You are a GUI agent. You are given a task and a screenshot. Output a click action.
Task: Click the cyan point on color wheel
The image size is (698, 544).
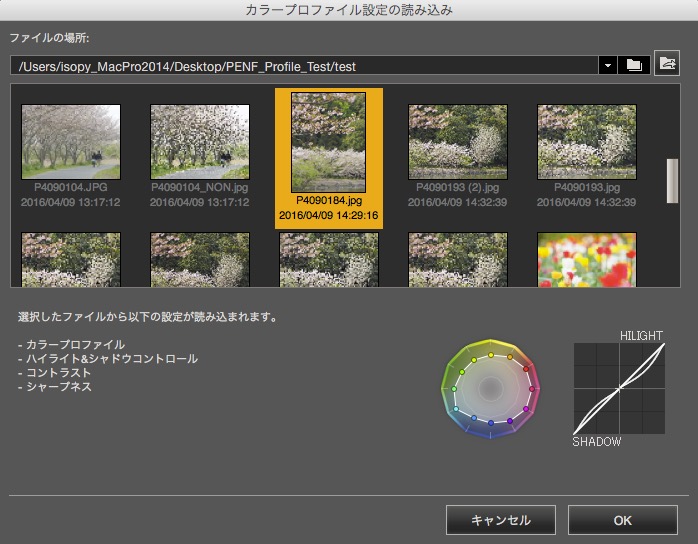456,409
